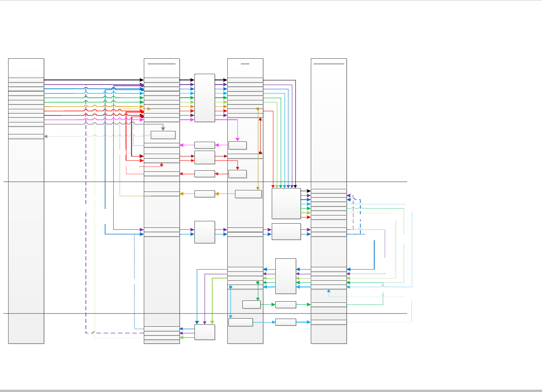Click the box receiving the green downward arrow
The image size is (542, 392).
tap(251, 304)
